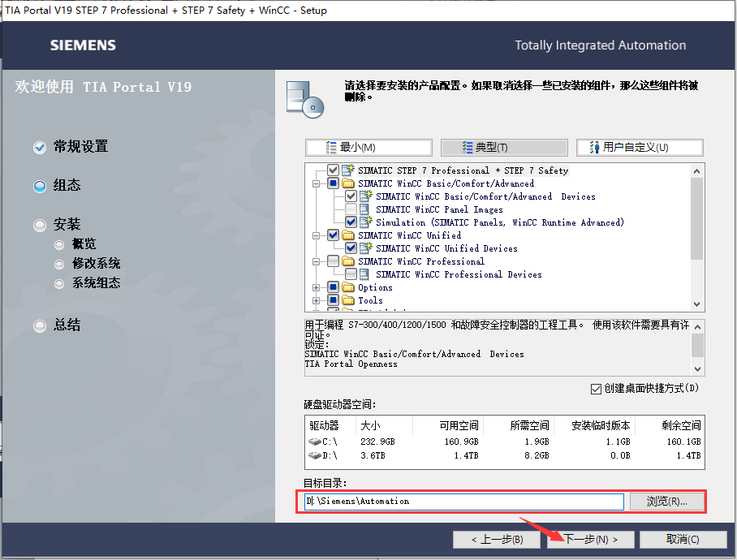Collapse the SIMATIC WinCC Basic/Comfort/Advanced node

click(x=316, y=183)
